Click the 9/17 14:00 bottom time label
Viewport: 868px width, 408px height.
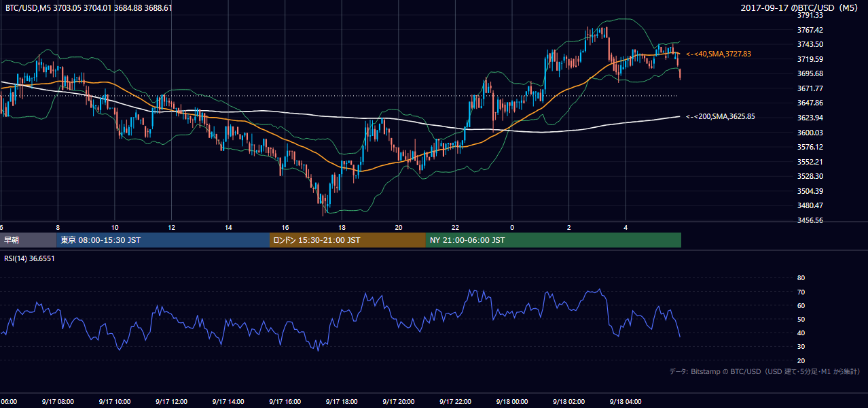click(x=228, y=401)
